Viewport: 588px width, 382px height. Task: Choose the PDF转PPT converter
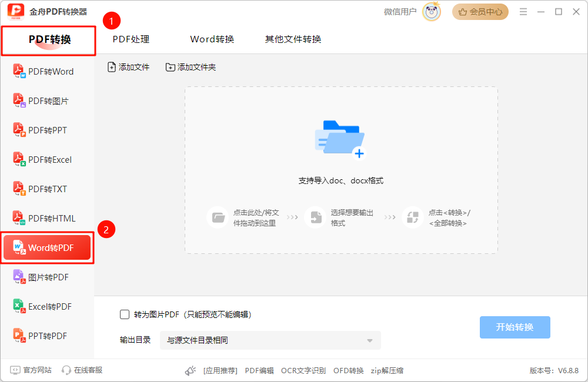point(47,130)
